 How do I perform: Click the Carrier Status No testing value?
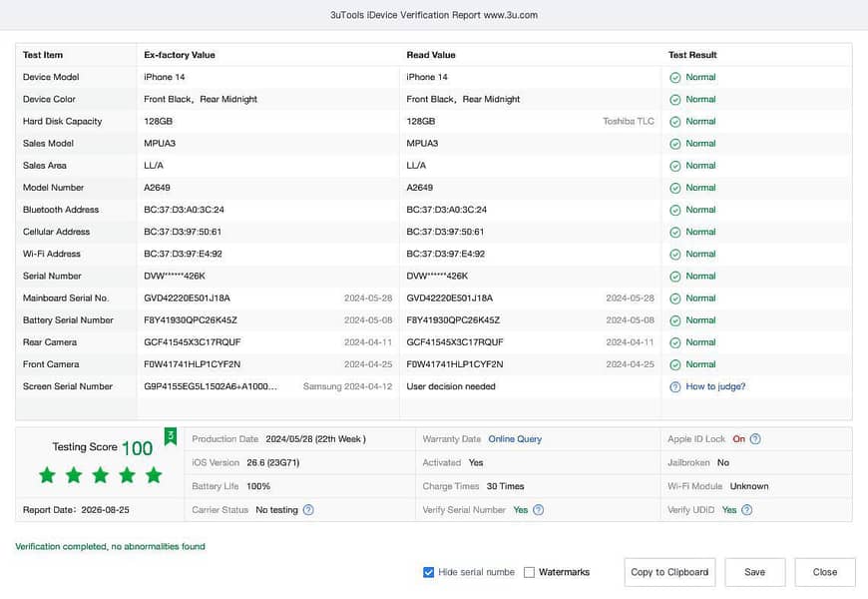coord(276,510)
